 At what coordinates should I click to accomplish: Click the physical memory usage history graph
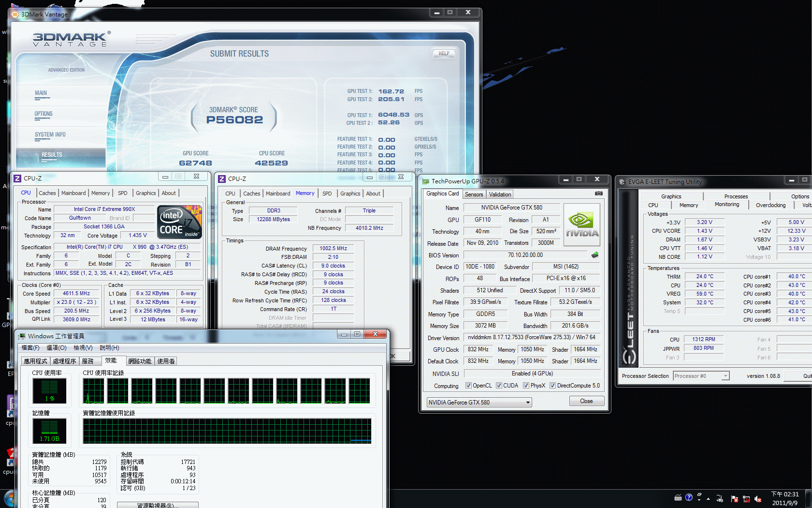click(x=227, y=431)
